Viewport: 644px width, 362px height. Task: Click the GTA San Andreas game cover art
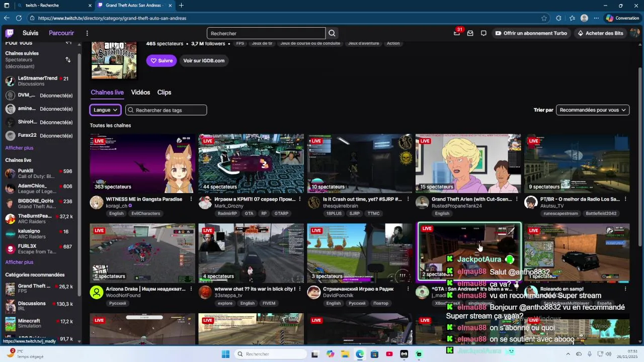pyautogui.click(x=114, y=59)
